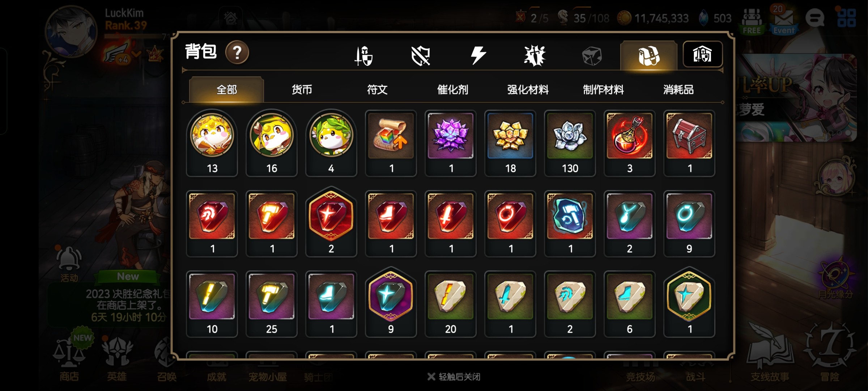This screenshot has width=868, height=391.
Task: Open the backpack help question mark
Action: [237, 52]
